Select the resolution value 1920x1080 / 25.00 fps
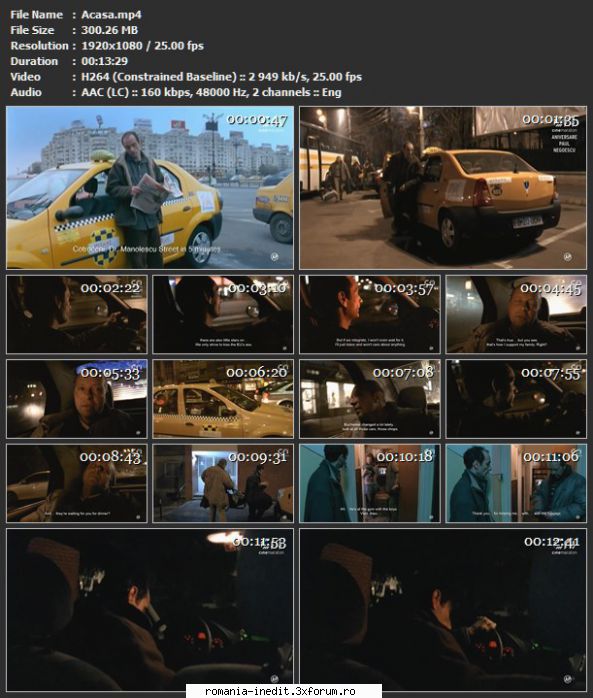This screenshot has height=698, width=593. click(x=142, y=46)
